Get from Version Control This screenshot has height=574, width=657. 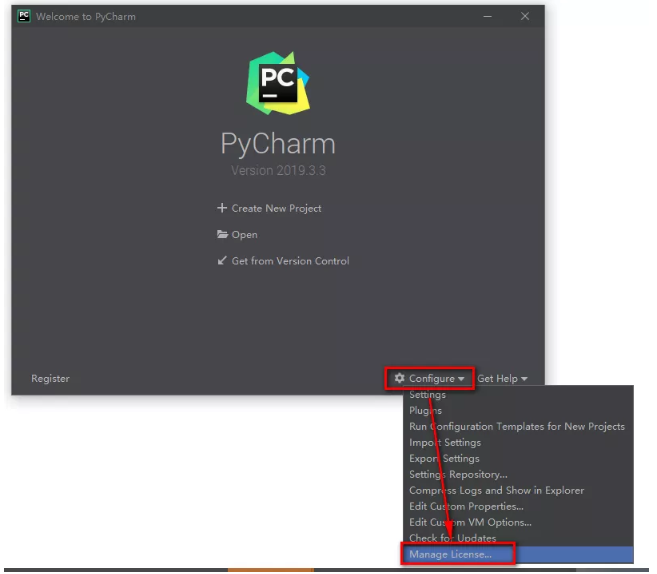(x=290, y=261)
